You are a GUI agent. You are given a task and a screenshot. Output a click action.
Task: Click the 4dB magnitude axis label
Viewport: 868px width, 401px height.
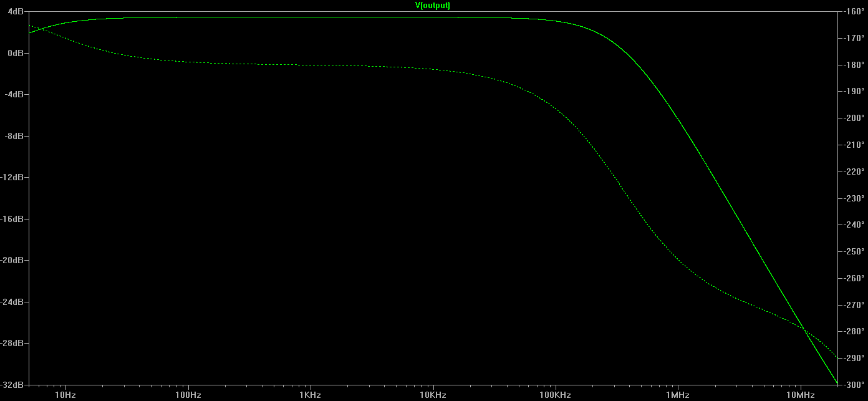pos(16,12)
